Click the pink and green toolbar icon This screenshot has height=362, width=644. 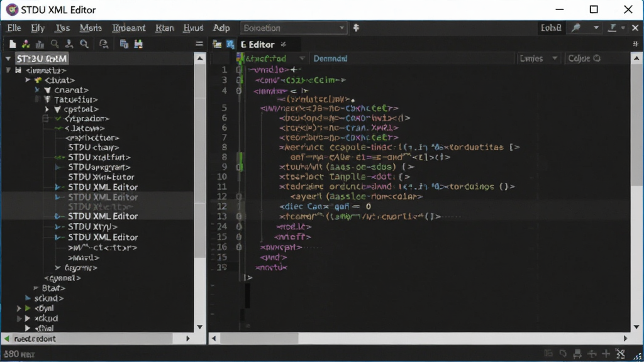click(x=26, y=45)
